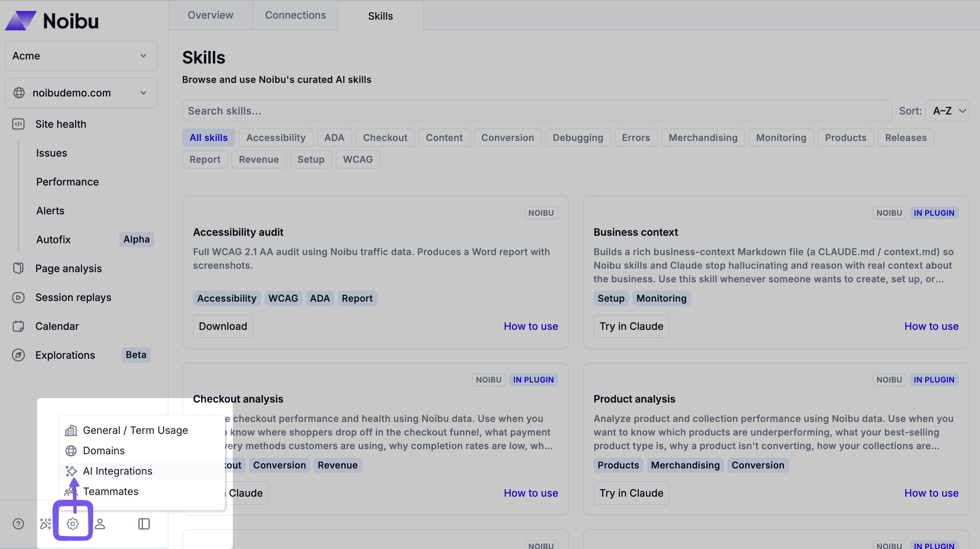This screenshot has height=549, width=980.
Task: Choose AI Integrations from settings menu
Action: 142,471
